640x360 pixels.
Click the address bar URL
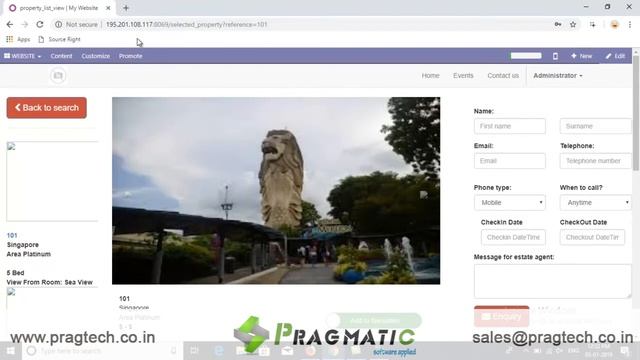(187, 24)
